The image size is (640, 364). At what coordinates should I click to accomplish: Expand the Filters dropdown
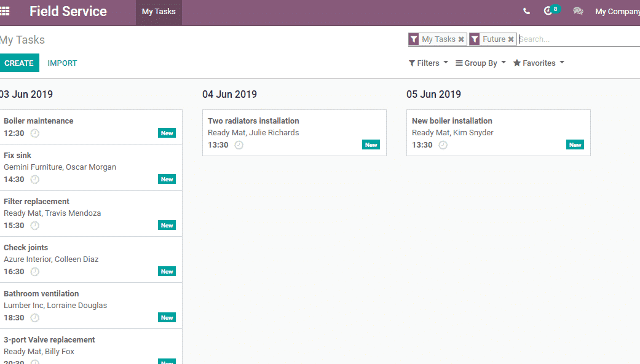pos(428,63)
